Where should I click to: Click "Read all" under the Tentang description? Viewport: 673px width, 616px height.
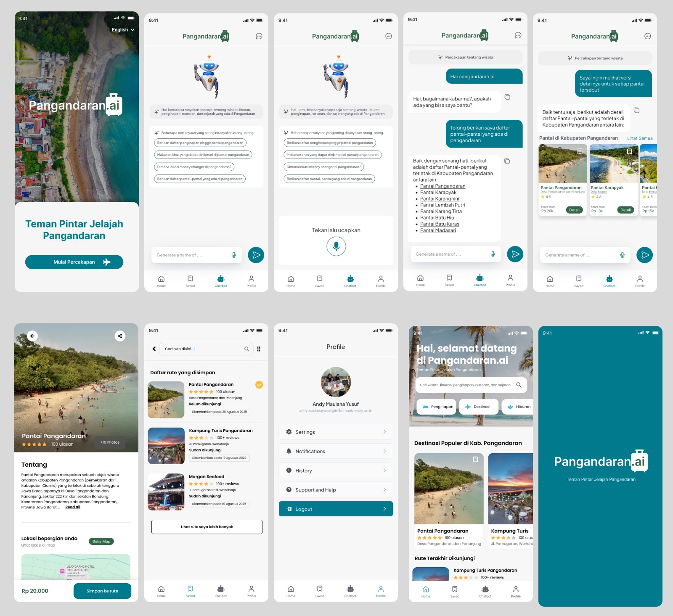73,507
